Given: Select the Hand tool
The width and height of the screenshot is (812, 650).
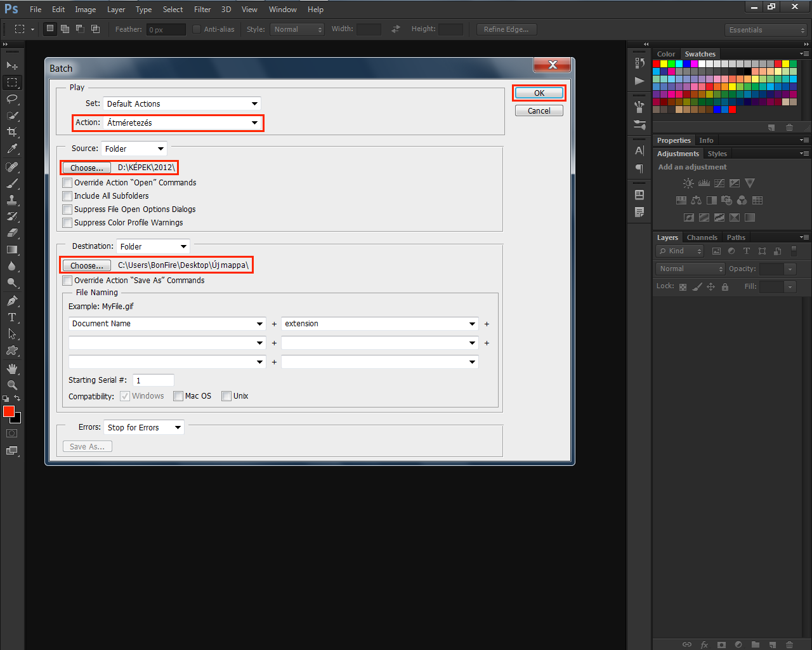Looking at the screenshot, I should [11, 369].
